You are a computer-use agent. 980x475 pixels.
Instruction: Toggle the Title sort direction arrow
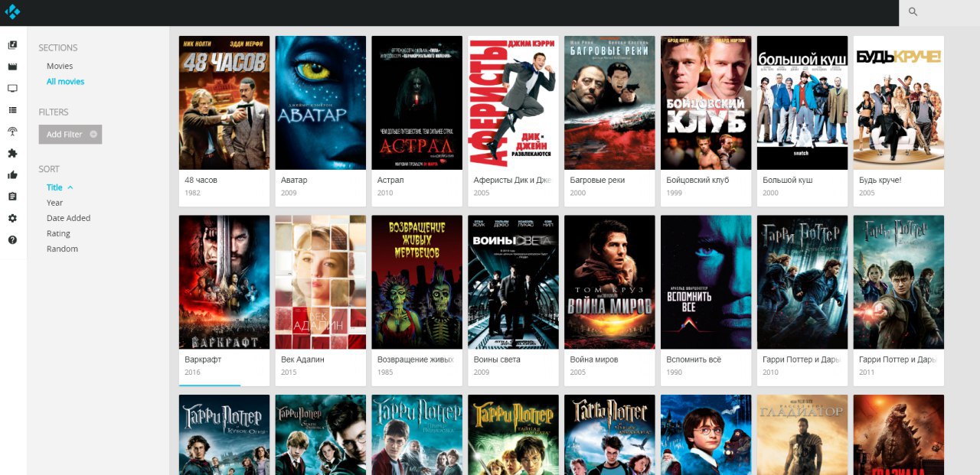[70, 187]
